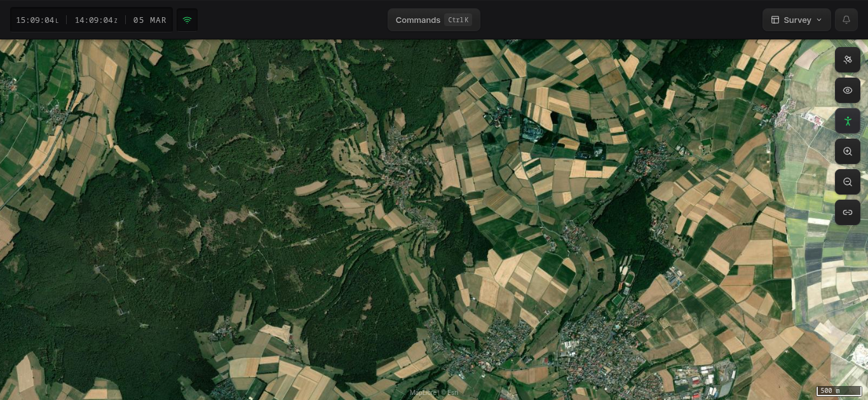868x400 pixels.
Task: Collapse the Survey layout selector
Action: (x=819, y=20)
